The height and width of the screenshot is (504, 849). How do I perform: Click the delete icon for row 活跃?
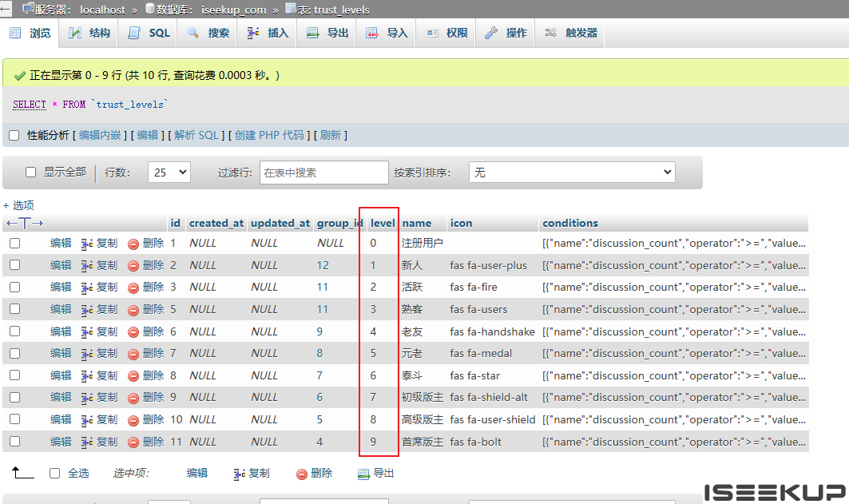coord(133,288)
